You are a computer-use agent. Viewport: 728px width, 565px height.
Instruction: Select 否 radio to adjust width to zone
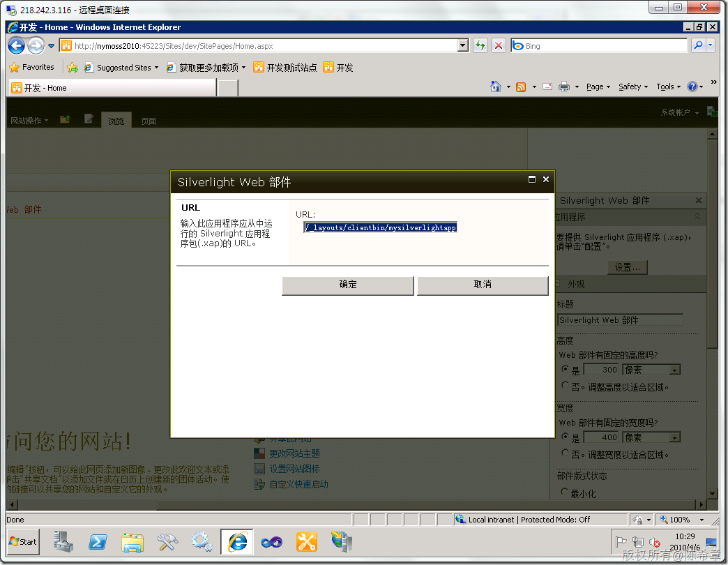coord(565,452)
